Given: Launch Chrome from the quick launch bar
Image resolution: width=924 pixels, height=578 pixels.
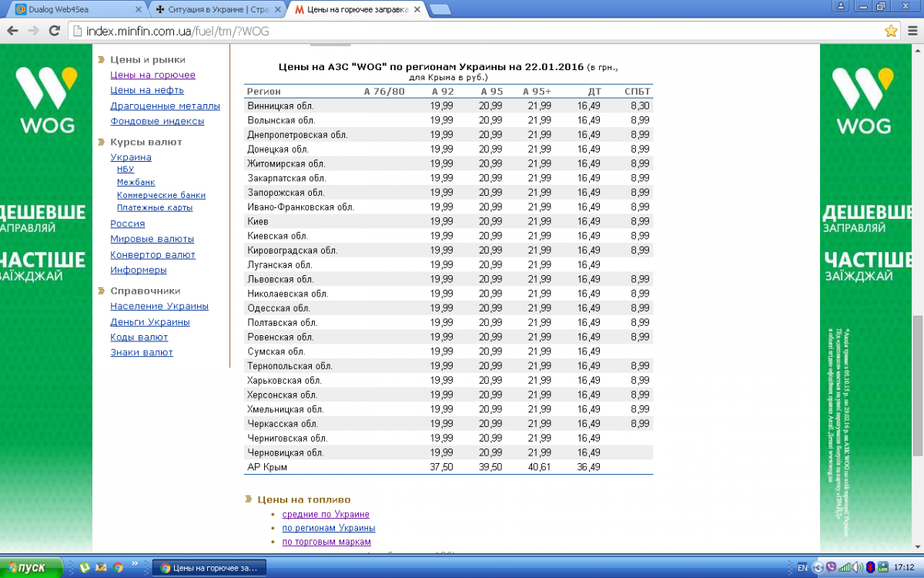Looking at the screenshot, I should (x=118, y=568).
